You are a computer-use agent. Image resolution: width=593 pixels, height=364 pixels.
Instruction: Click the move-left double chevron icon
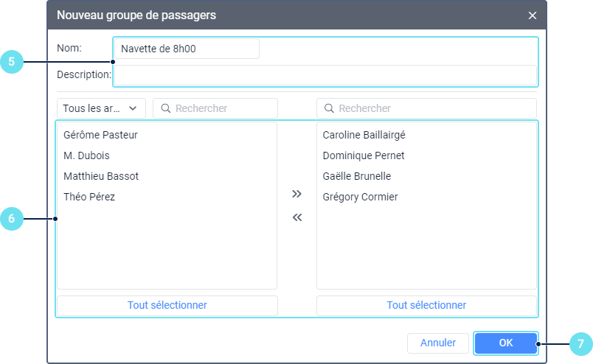(296, 217)
